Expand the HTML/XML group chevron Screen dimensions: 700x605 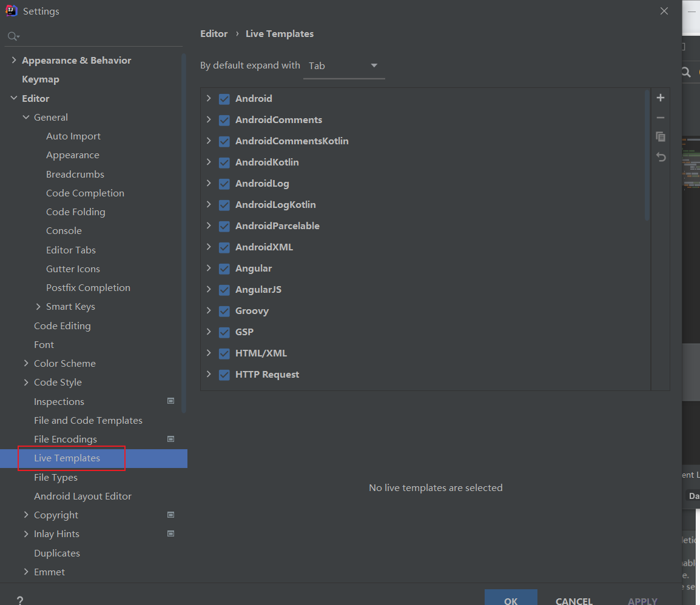[209, 353]
